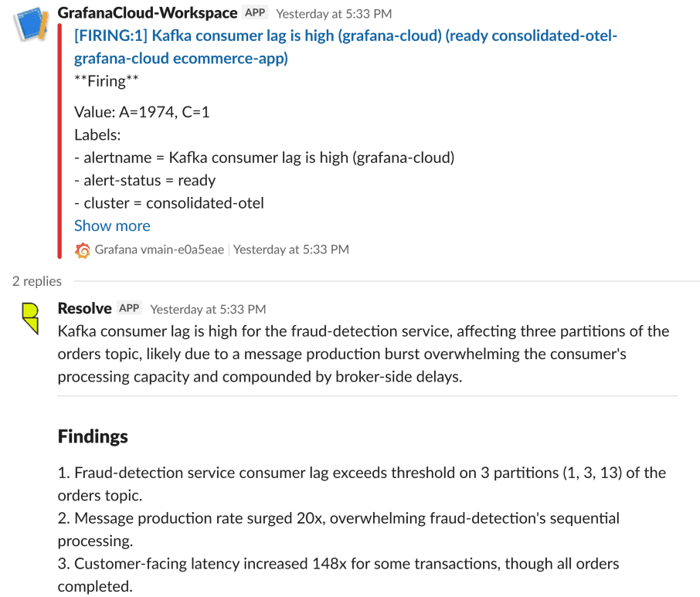Click APP badge beside Resolve
This screenshot has height=597, width=700.
coord(129,308)
